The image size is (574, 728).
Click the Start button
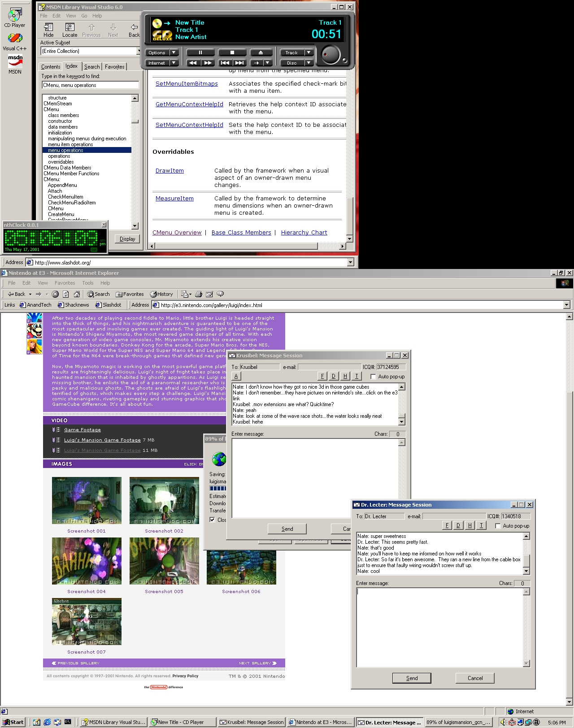(x=13, y=722)
